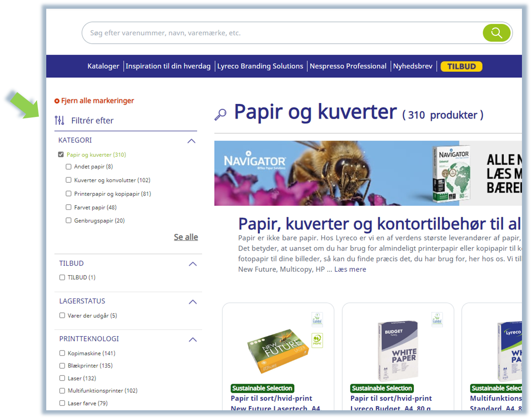Check the Farvet papir (48) filter
The image size is (532, 419).
point(69,207)
